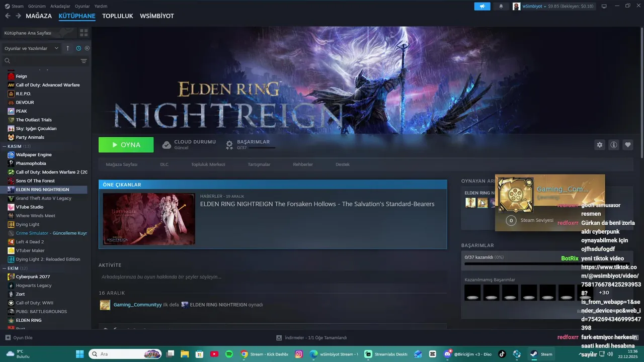The image size is (644, 362).
Task: Open the DLC link
Action: coord(164,164)
